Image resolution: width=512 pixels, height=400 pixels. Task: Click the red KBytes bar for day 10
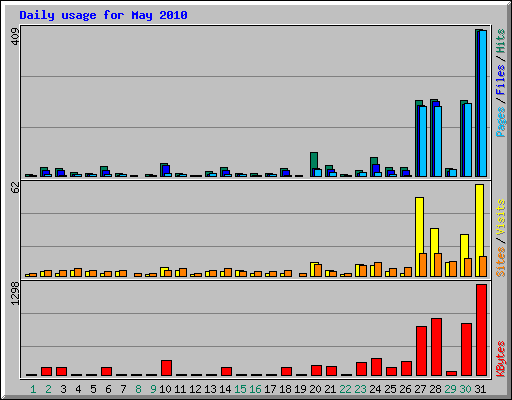166,368
